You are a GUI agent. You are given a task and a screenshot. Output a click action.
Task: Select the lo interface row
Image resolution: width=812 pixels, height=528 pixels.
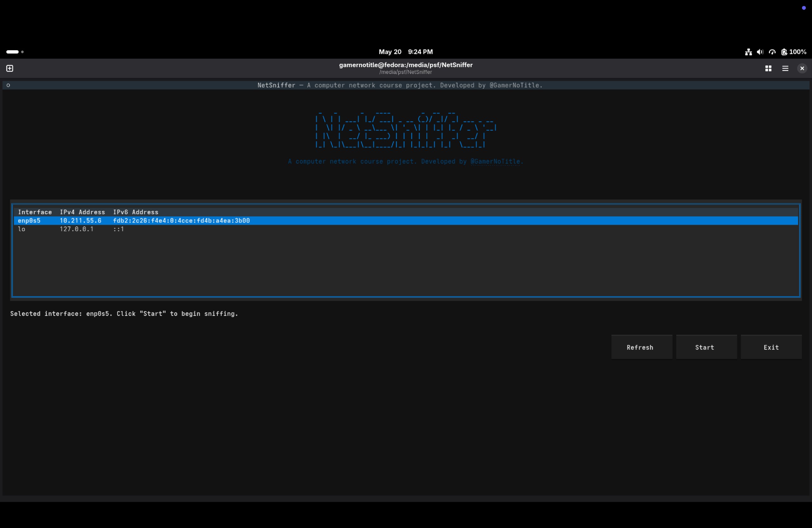[406, 229]
